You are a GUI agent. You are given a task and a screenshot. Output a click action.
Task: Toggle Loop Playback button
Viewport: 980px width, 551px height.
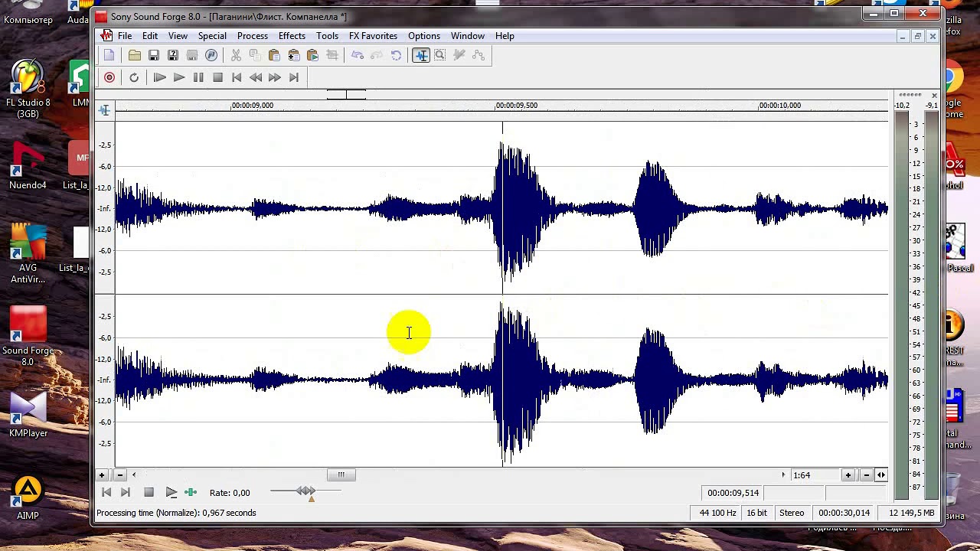(134, 77)
